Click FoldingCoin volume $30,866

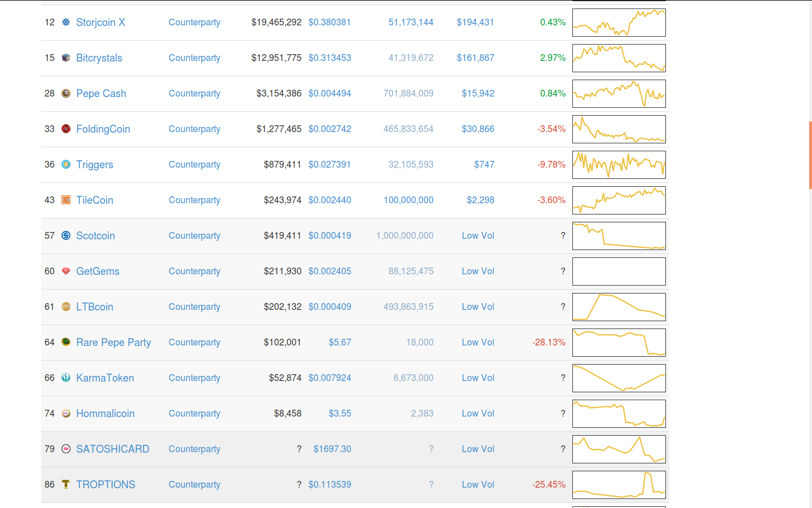[x=478, y=129]
